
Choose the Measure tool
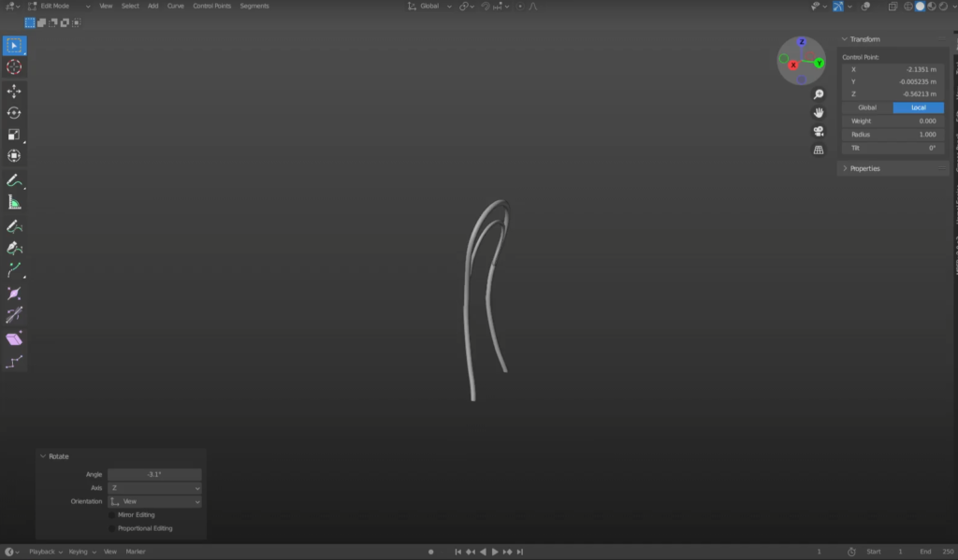(14, 202)
